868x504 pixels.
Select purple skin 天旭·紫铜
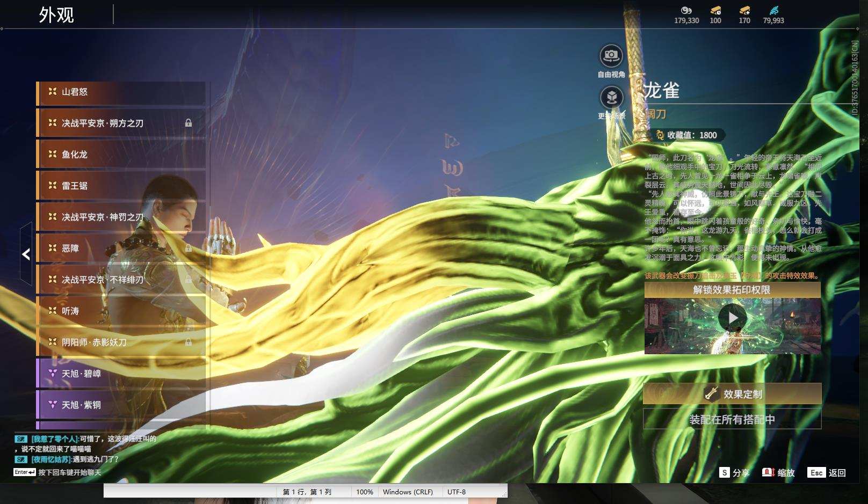click(121, 405)
